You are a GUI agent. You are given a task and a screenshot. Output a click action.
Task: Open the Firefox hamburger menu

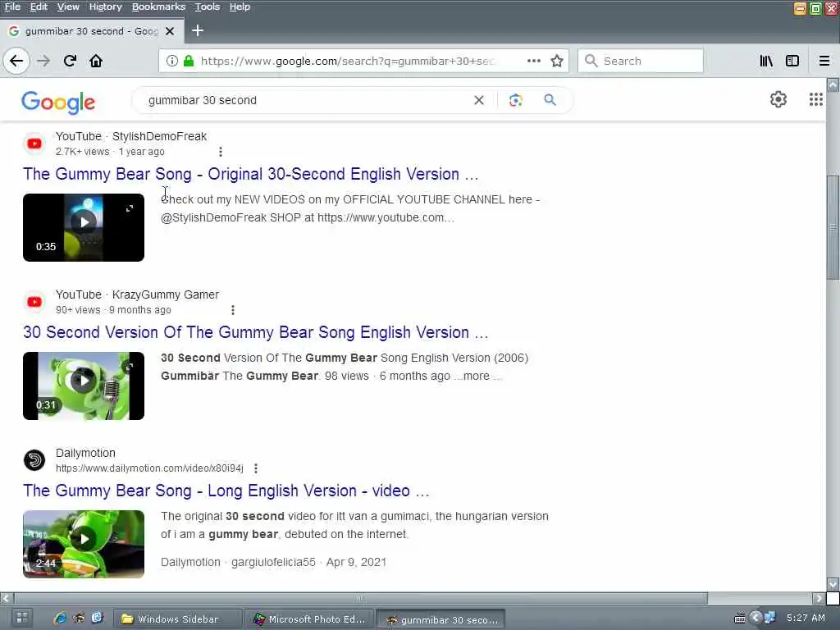click(824, 61)
